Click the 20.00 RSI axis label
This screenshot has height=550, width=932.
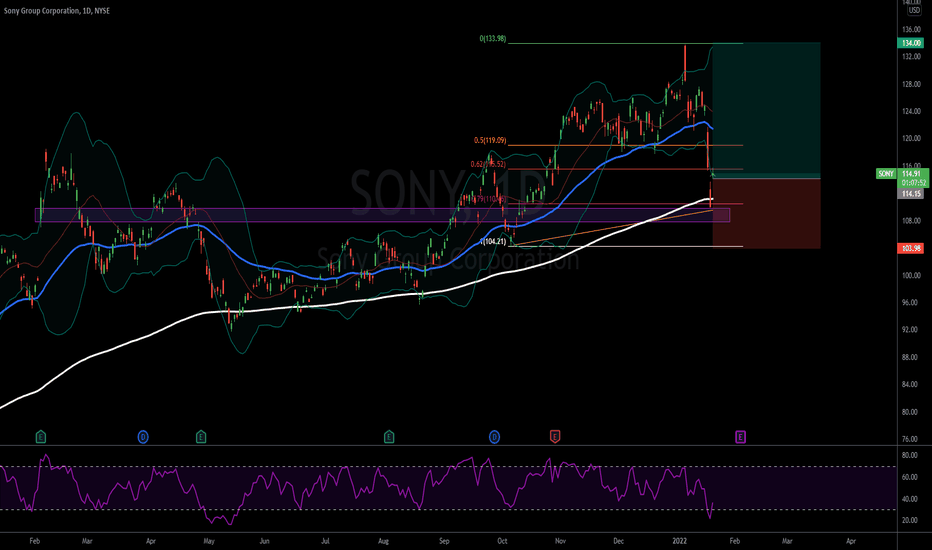(910, 520)
